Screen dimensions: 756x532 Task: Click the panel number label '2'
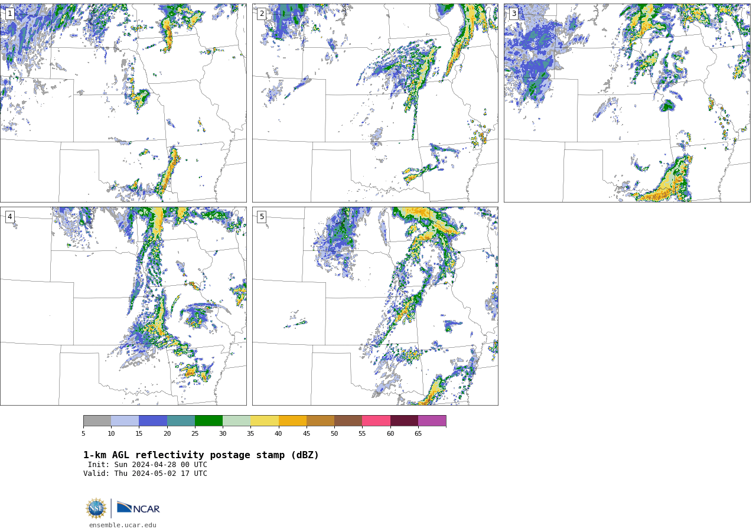coord(262,14)
